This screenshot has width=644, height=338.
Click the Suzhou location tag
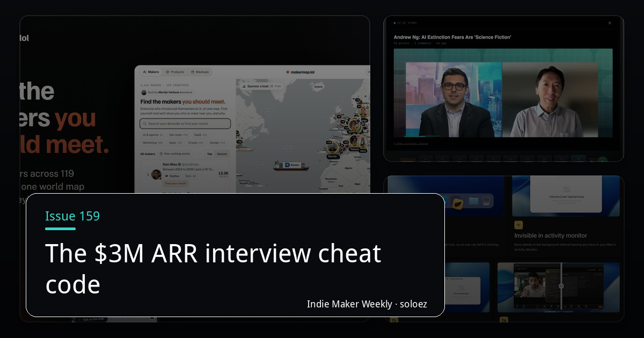pyautogui.click(x=172, y=176)
